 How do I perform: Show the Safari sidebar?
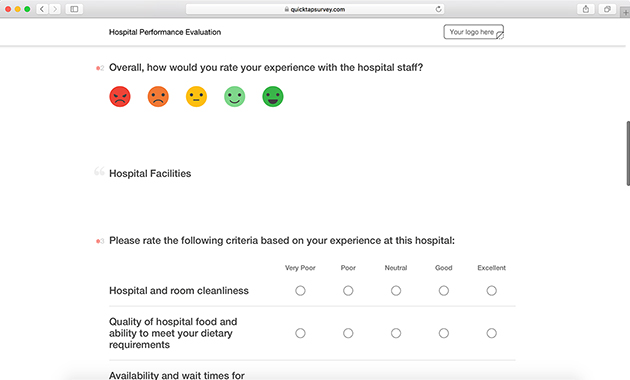click(x=74, y=9)
